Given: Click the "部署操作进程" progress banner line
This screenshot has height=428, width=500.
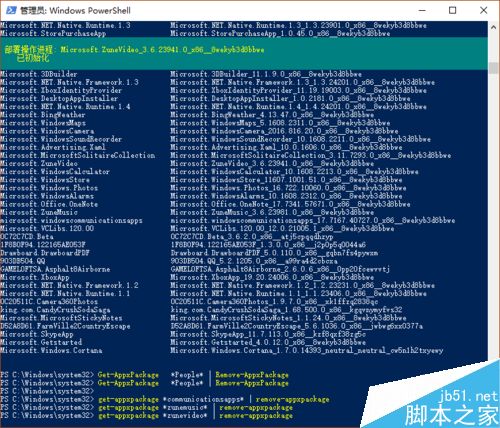Looking at the screenshot, I should [x=134, y=50].
